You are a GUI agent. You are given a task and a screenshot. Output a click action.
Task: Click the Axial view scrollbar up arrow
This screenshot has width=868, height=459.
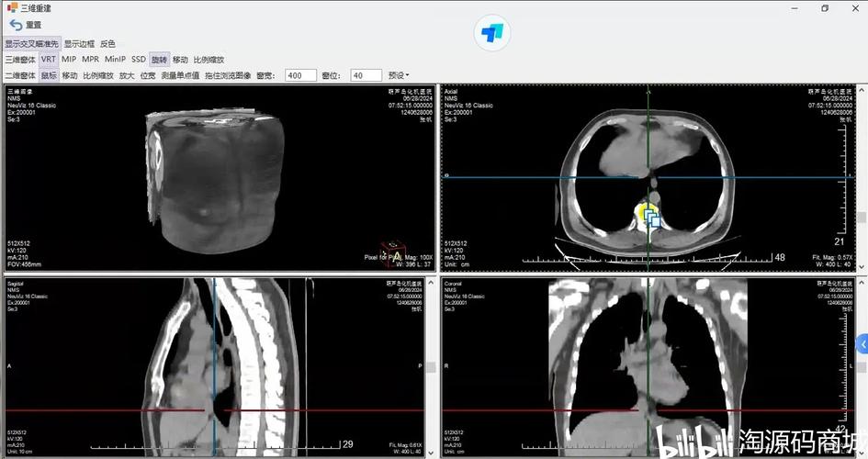[862, 89]
